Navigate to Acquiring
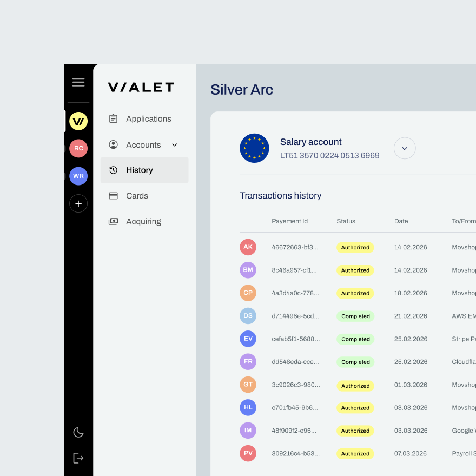Screen dimensions: 476x476 coord(143,221)
